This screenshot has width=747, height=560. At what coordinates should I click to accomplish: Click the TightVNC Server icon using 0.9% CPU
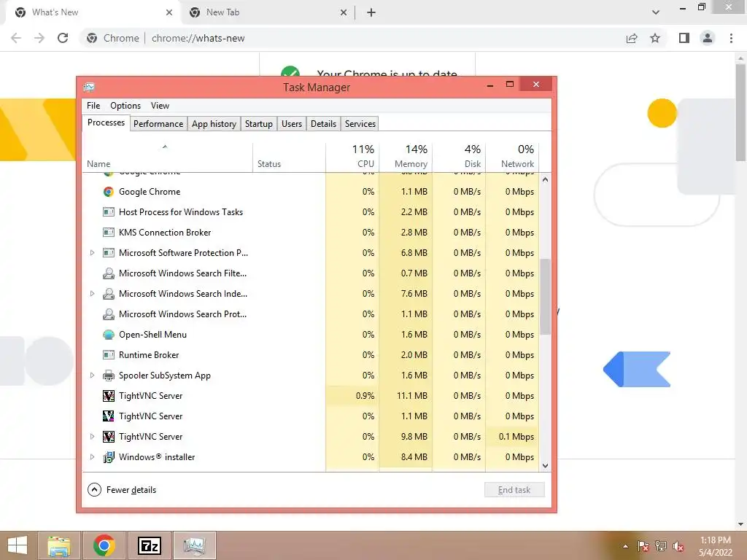109,396
